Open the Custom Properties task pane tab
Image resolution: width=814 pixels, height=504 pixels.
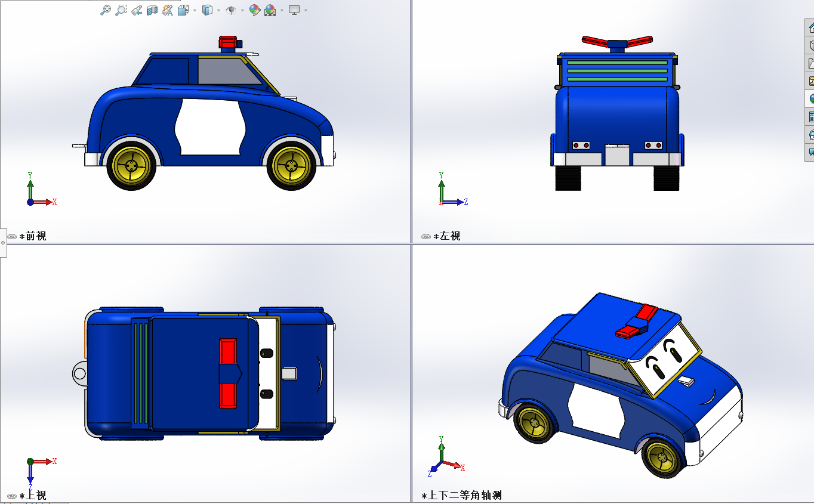pos(810,117)
